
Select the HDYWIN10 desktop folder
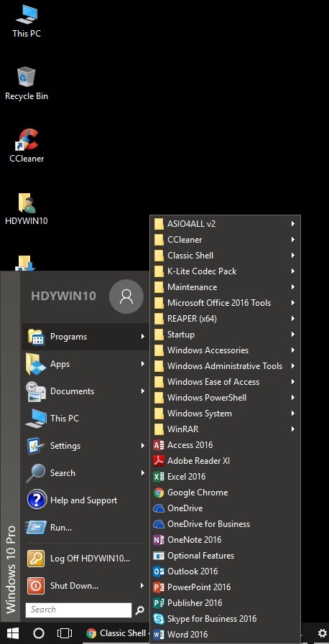(x=27, y=209)
